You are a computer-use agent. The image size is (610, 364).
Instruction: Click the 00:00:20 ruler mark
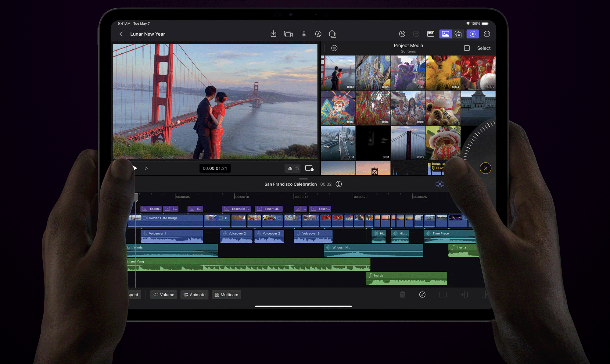(x=360, y=197)
